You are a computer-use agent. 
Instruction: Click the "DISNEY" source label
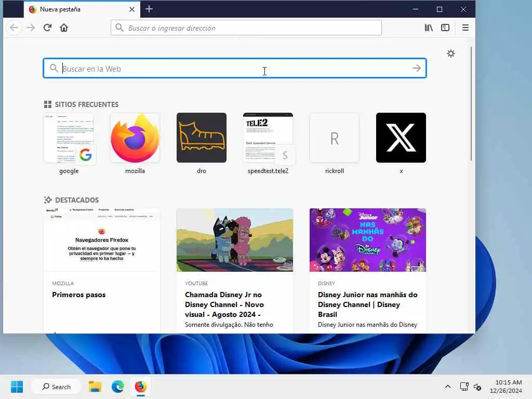326,283
